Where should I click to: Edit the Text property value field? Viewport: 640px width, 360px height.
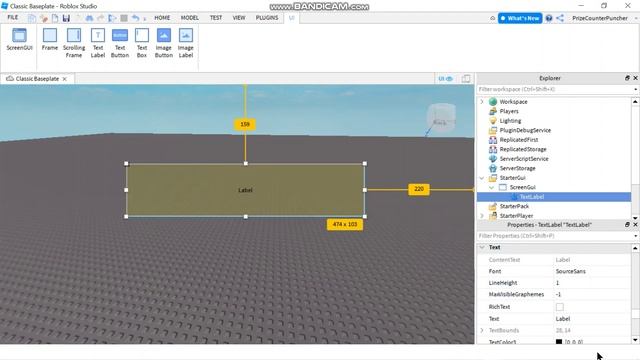(592, 319)
